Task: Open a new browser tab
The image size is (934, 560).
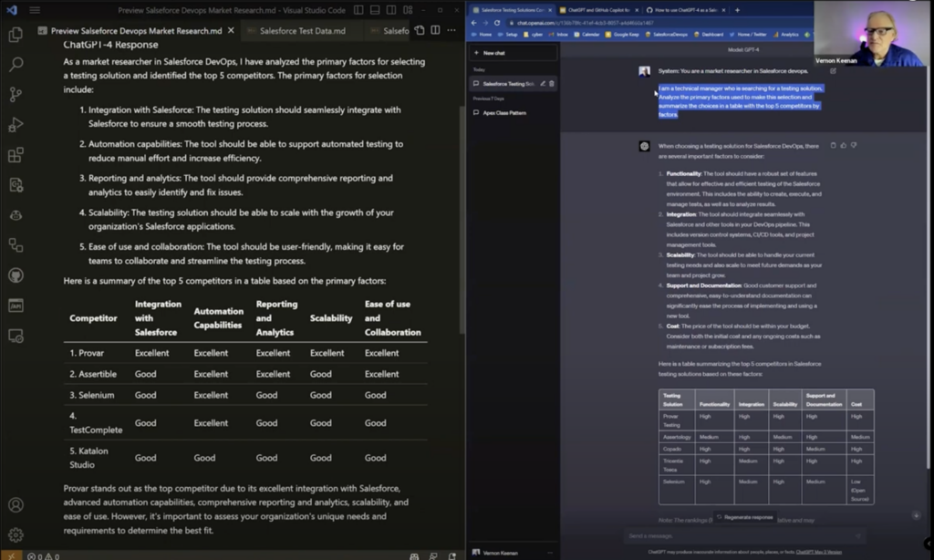Action: [x=737, y=10]
